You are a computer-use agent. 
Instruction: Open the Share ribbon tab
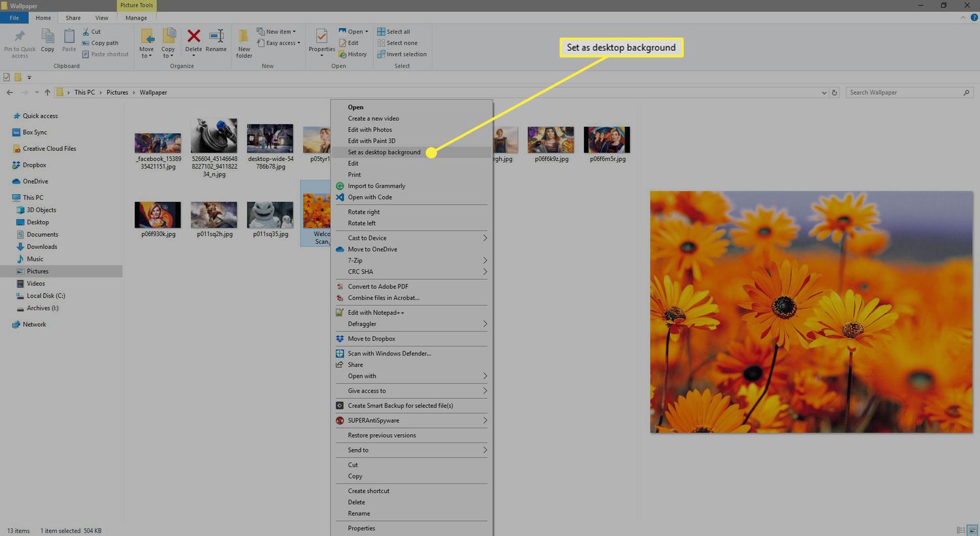click(73, 18)
